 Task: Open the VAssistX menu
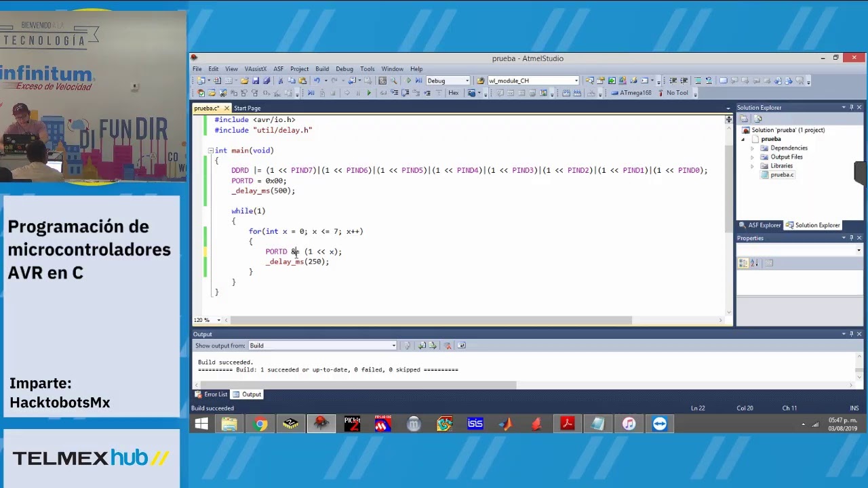[256, 69]
